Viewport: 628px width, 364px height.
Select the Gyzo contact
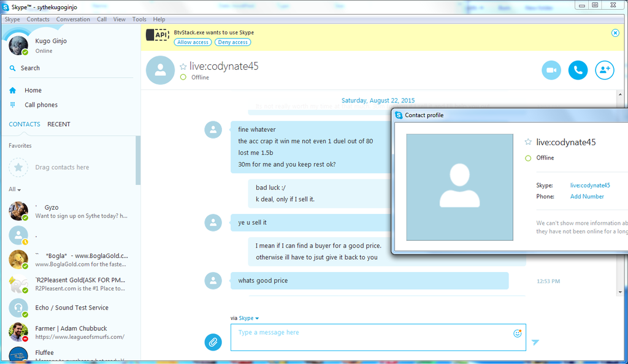pyautogui.click(x=70, y=211)
